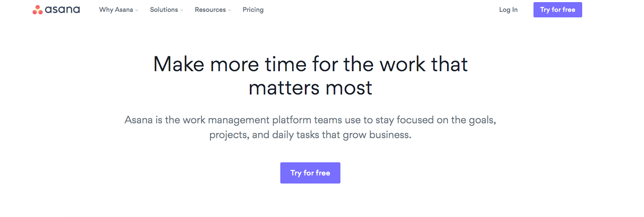This screenshot has width=644, height=217.
Task: Open the Why Asana menu
Action: [x=116, y=10]
